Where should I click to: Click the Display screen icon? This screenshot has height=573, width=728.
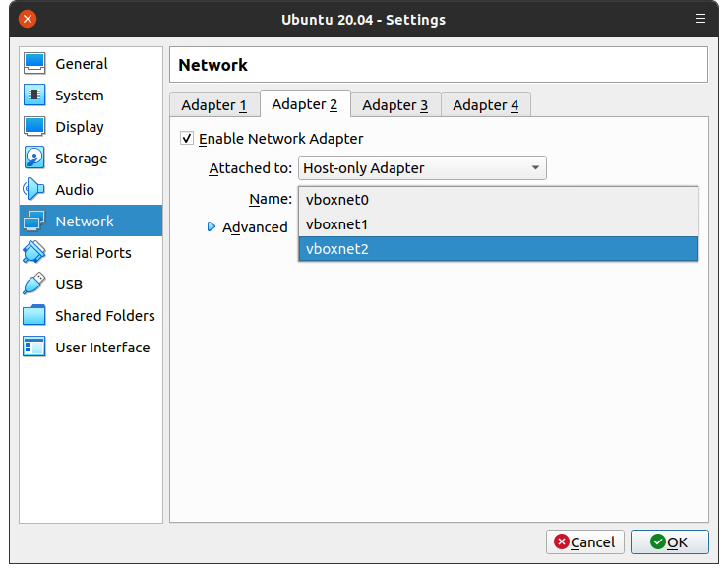[x=34, y=127]
